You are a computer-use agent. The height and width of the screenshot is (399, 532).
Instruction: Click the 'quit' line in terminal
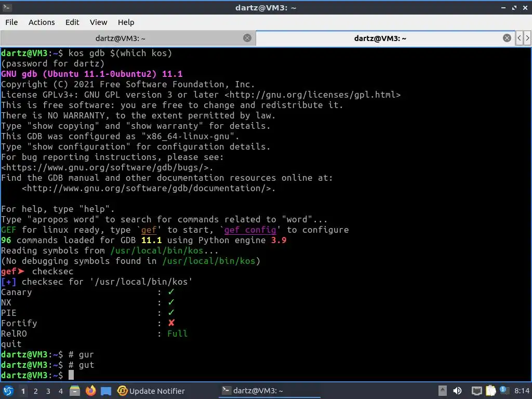11,344
